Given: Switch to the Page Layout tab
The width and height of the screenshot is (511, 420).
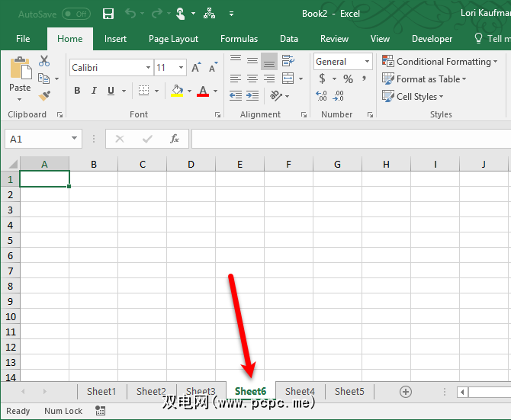Looking at the screenshot, I should (173, 39).
